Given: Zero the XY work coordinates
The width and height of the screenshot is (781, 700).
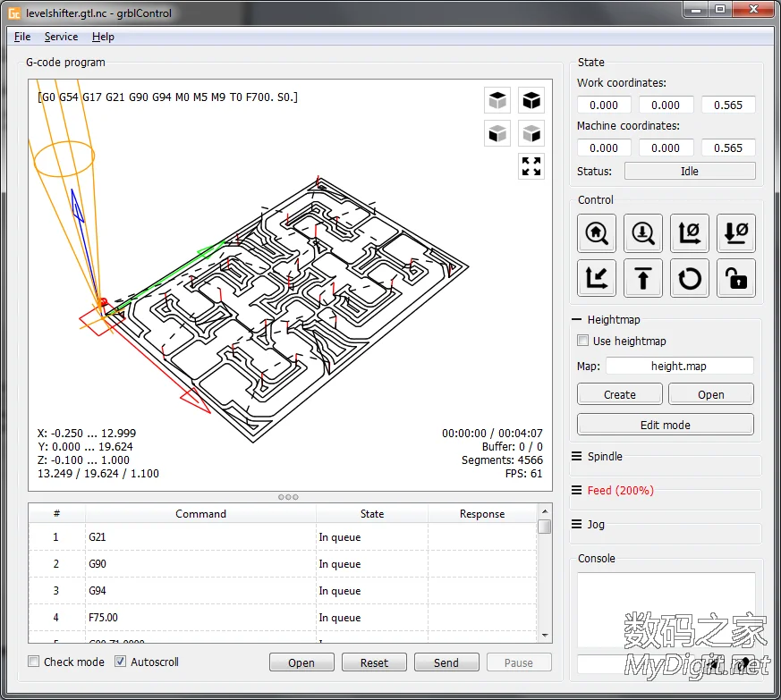Looking at the screenshot, I should [690, 233].
